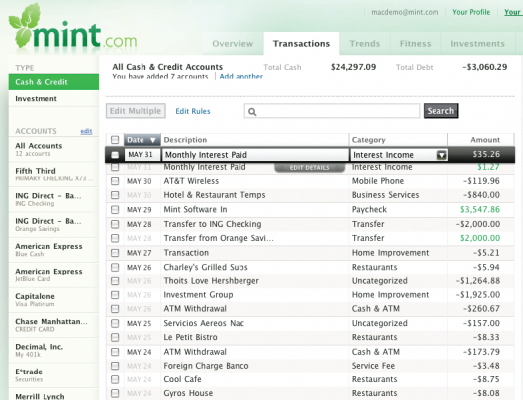Click the -$173.79 ATM Withdrawal amount

click(x=481, y=352)
